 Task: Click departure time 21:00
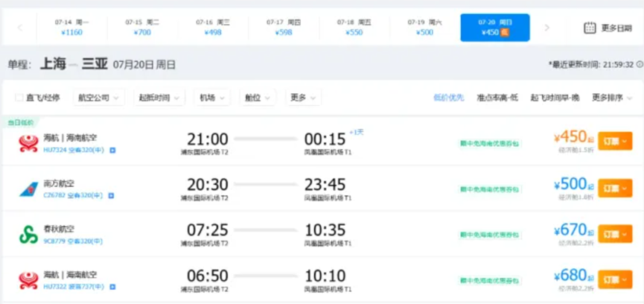tap(208, 139)
